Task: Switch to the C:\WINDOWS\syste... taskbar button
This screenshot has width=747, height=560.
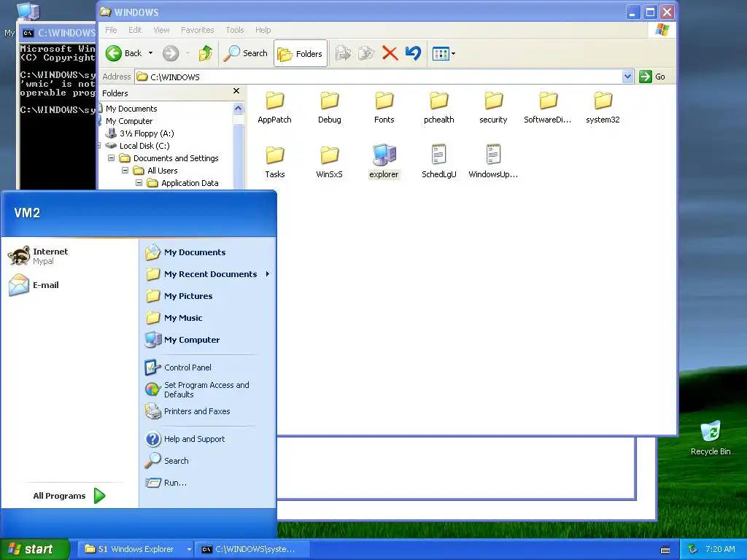Action: click(x=252, y=549)
